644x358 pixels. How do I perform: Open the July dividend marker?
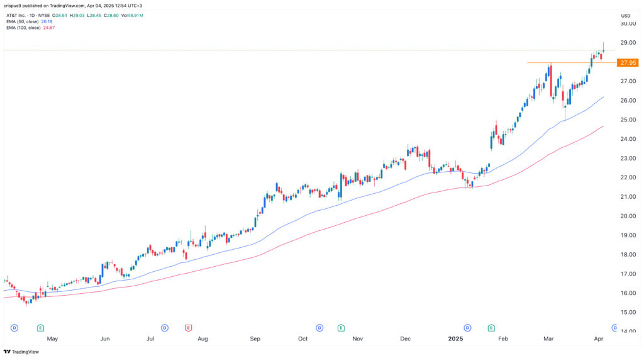164,328
